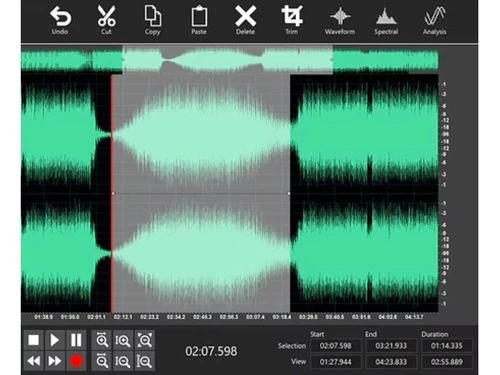Screen dimensions: 500x375
Task: Click the large 02:07.598 position readout
Action: point(211,351)
